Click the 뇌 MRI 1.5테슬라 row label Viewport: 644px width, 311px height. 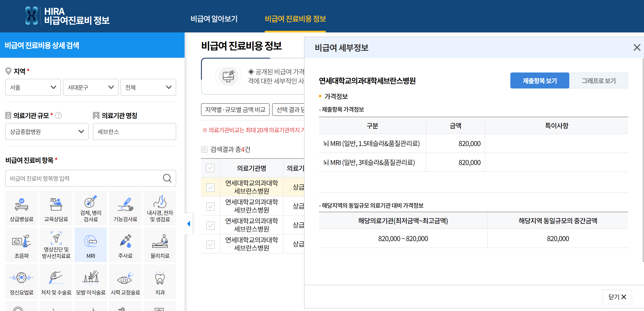tap(371, 143)
